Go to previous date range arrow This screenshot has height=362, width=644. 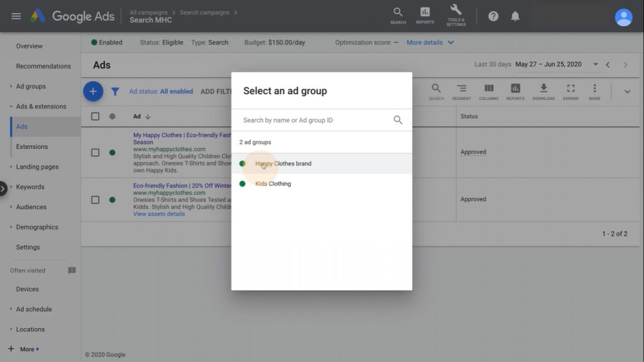(608, 65)
